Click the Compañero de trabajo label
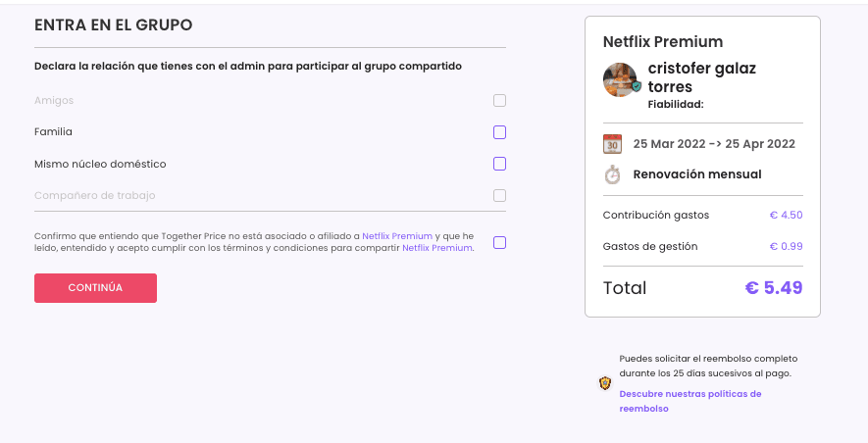 pyautogui.click(x=95, y=195)
